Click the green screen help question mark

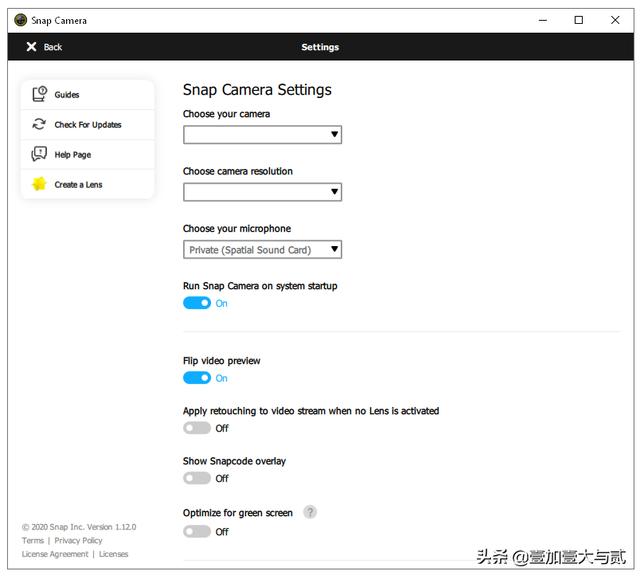[310, 512]
